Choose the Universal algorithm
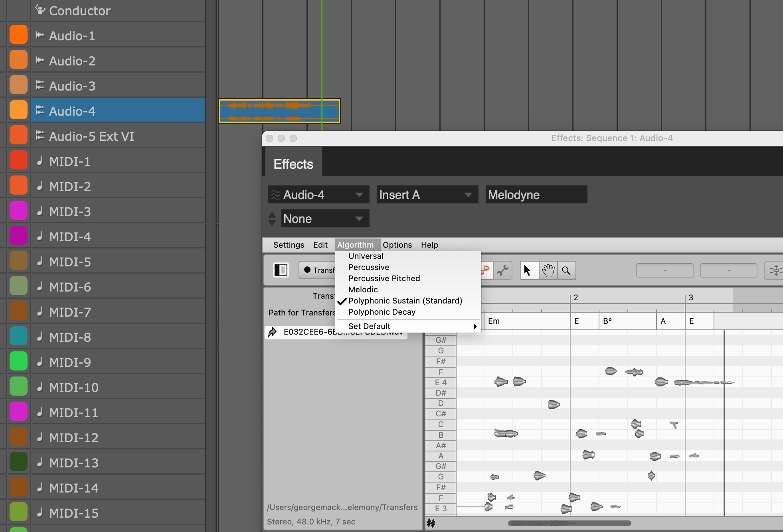 pos(366,256)
